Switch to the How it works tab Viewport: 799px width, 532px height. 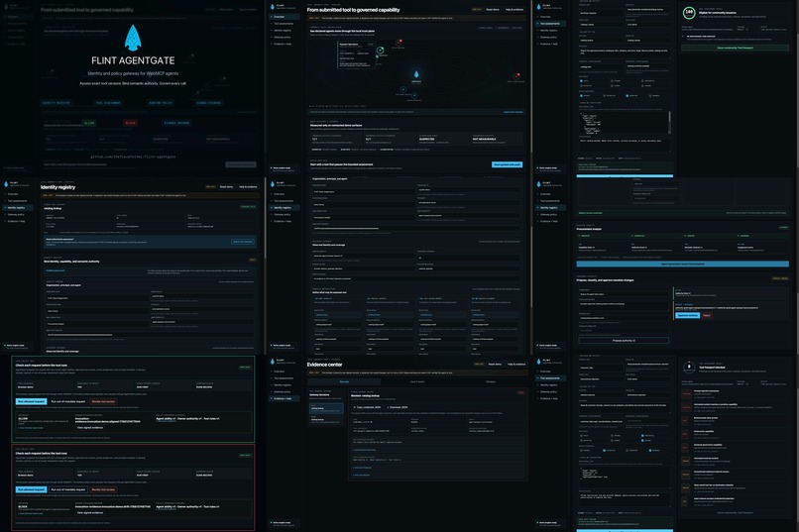coord(416,381)
